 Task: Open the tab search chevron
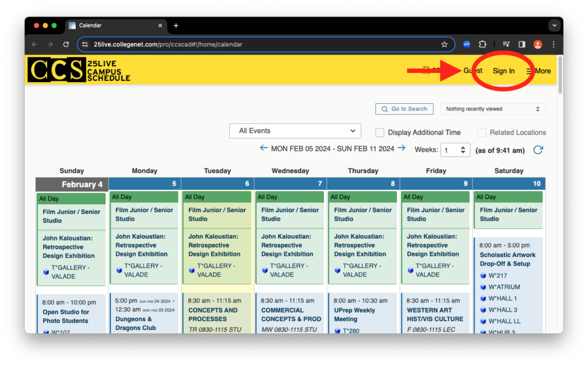[x=554, y=25]
